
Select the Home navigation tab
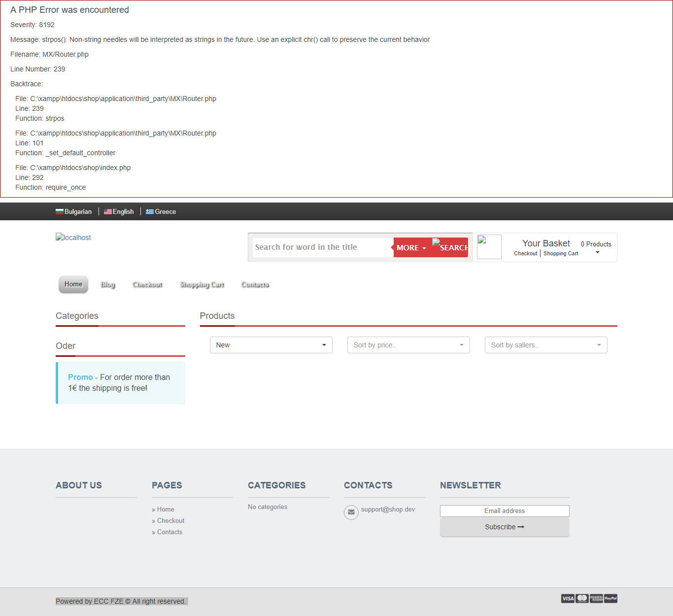[73, 284]
